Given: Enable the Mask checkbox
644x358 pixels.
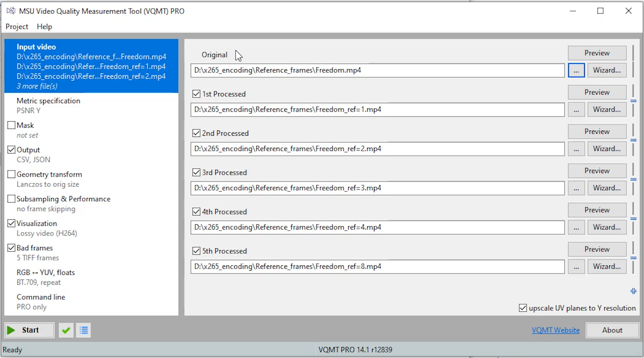Looking at the screenshot, I should pyautogui.click(x=11, y=125).
